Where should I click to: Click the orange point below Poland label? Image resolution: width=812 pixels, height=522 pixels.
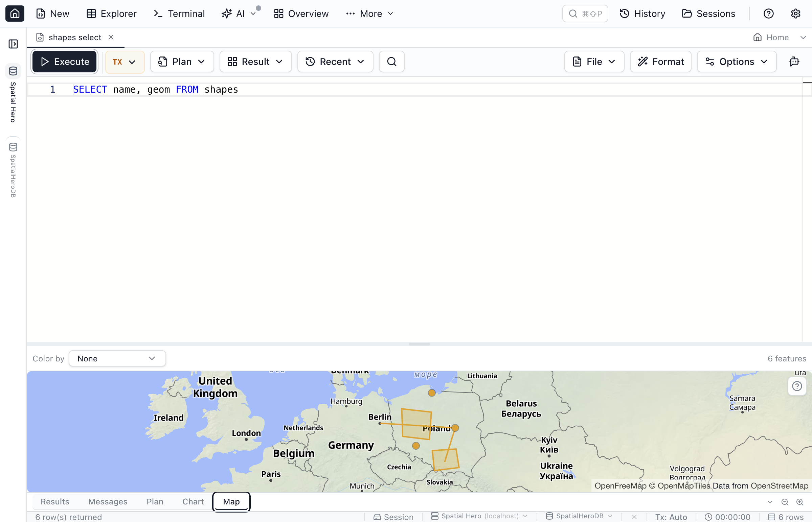point(416,446)
